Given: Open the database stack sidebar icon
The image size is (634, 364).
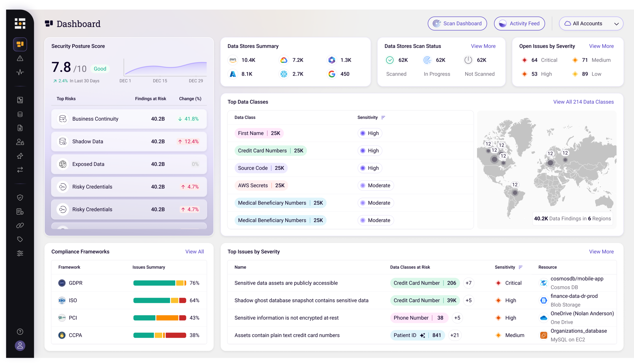Looking at the screenshot, I should (x=20, y=114).
